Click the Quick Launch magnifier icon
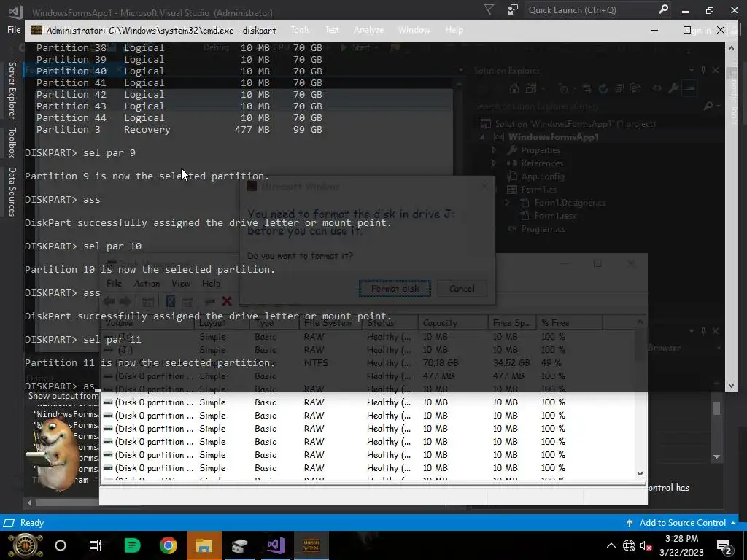The height and width of the screenshot is (560, 747). pyautogui.click(x=663, y=9)
